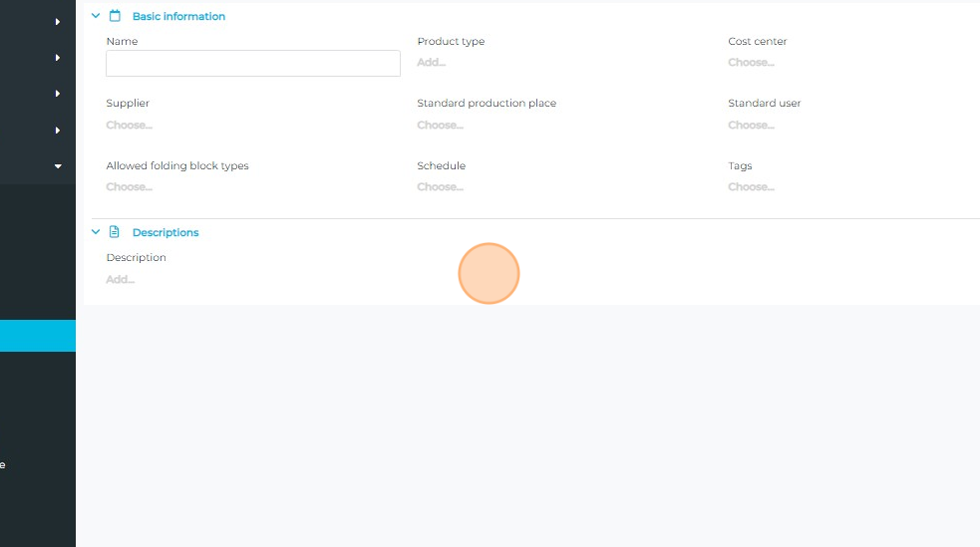Click the calendar icon beside Basic information

point(115,16)
